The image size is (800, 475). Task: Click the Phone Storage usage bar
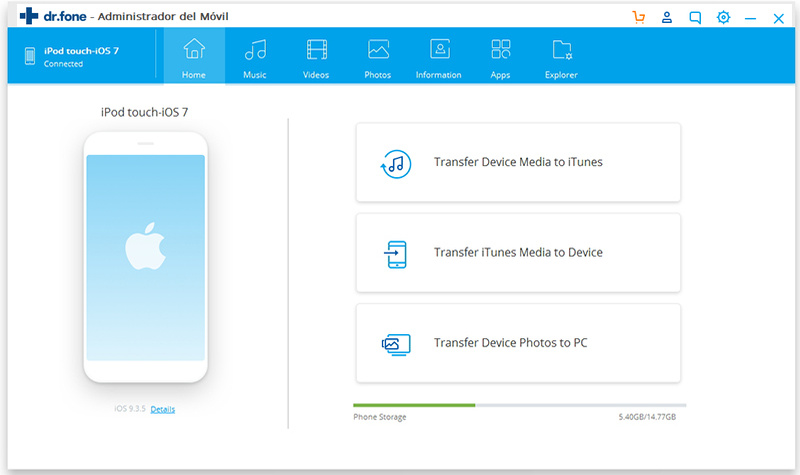click(519, 405)
